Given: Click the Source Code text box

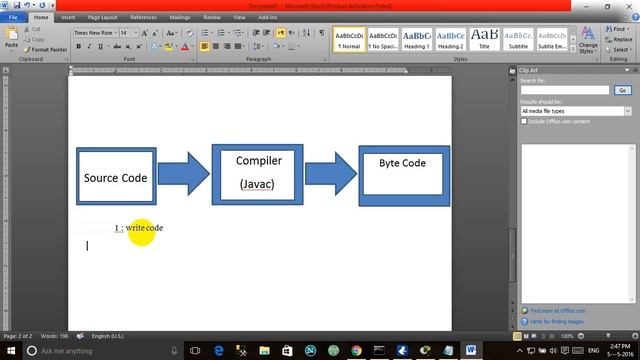Looking at the screenshot, I should (116, 176).
